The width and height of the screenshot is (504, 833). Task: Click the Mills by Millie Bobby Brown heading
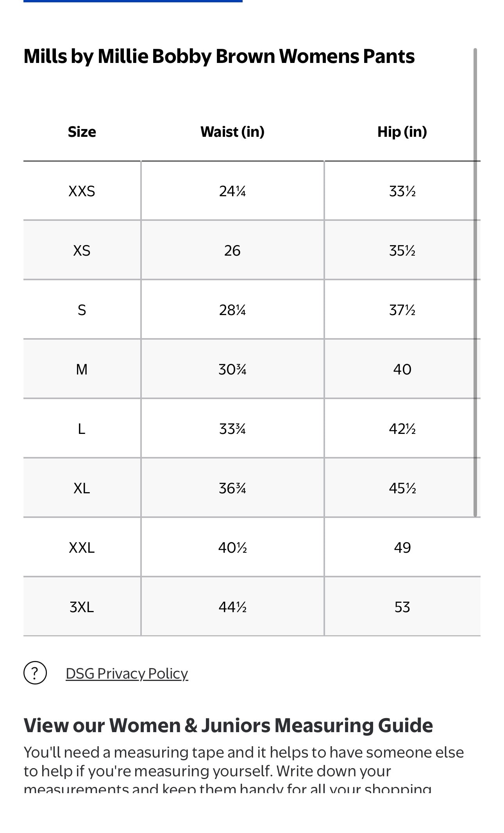219,56
